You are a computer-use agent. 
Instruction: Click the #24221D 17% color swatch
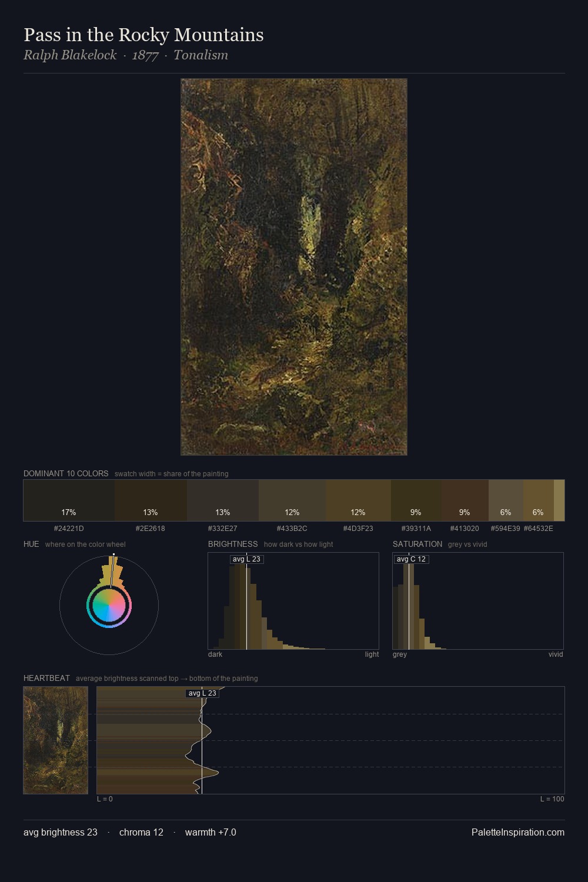[x=69, y=500]
